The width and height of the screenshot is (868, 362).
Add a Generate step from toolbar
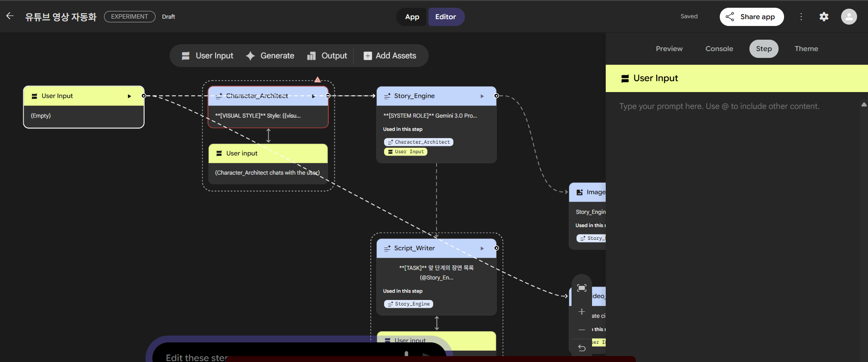270,56
